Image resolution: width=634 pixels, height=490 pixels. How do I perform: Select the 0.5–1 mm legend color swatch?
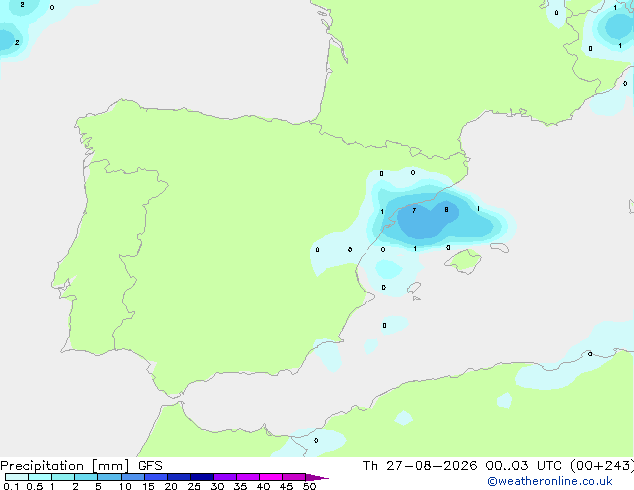tap(40, 477)
